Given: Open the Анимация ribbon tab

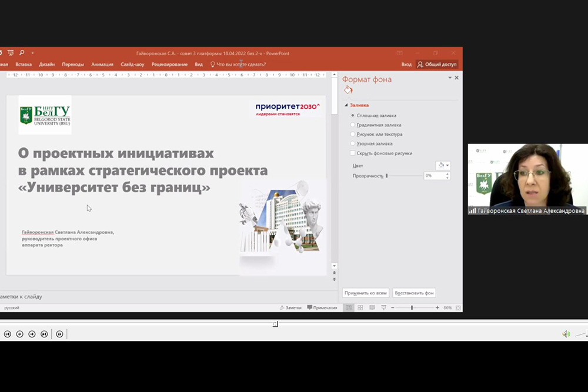Looking at the screenshot, I should [x=102, y=64].
